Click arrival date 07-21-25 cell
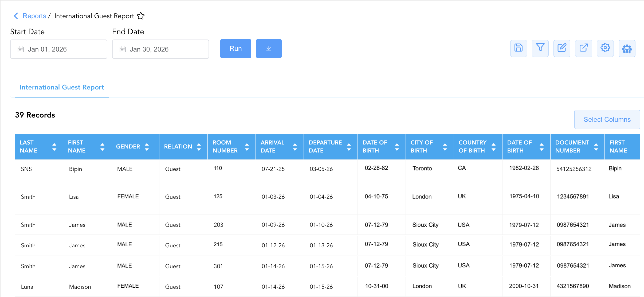Image resolution: width=644 pixels, height=297 pixels. click(x=273, y=169)
